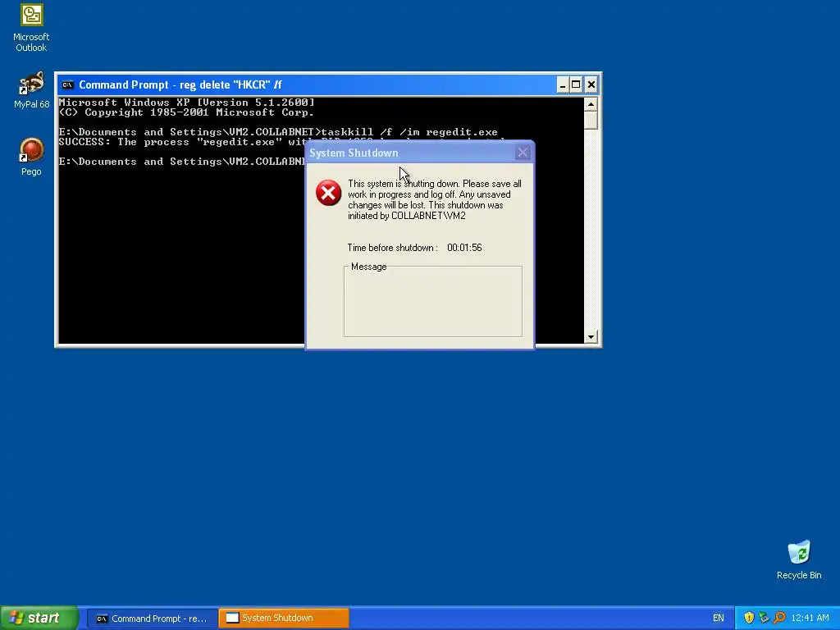Click Command Prompt scrollbar up arrow
Screen dimensions: 840x630
pyautogui.click(x=591, y=104)
